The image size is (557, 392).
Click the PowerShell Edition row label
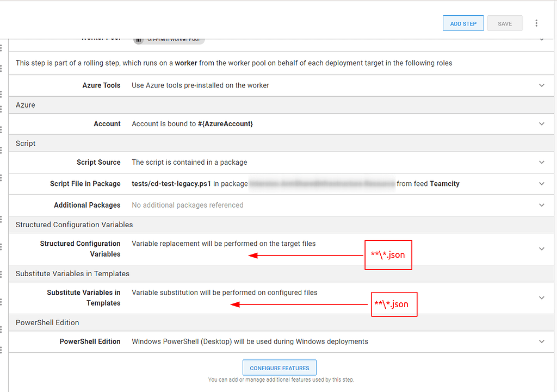pyautogui.click(x=90, y=341)
